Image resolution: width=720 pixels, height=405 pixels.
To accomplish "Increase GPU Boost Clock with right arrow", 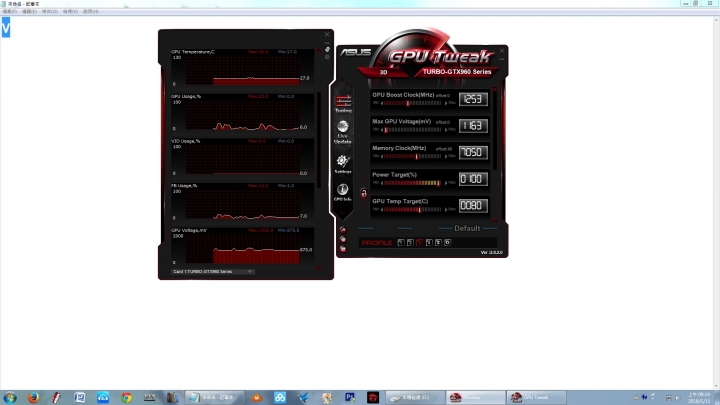I will coord(446,103).
